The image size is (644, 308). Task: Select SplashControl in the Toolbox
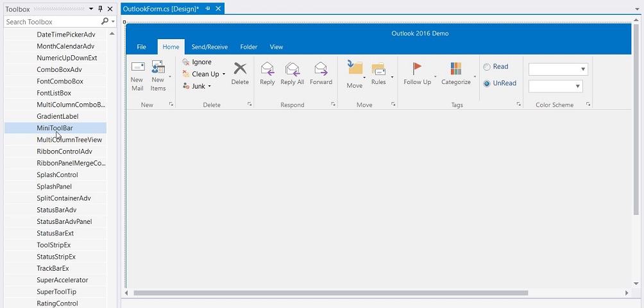click(x=55, y=175)
